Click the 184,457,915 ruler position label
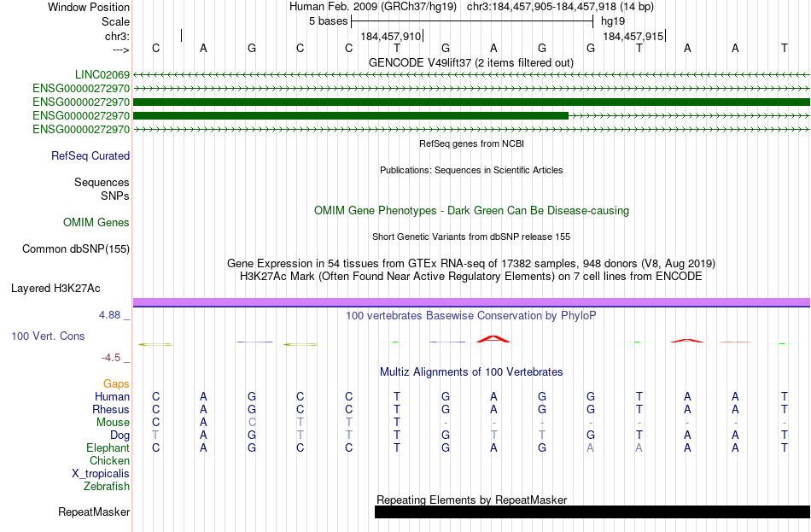 tap(633, 37)
